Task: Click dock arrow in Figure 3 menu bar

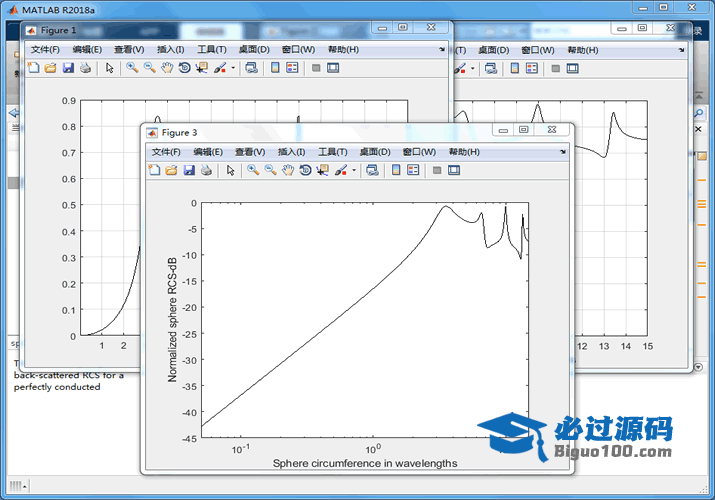Action: click(x=563, y=151)
